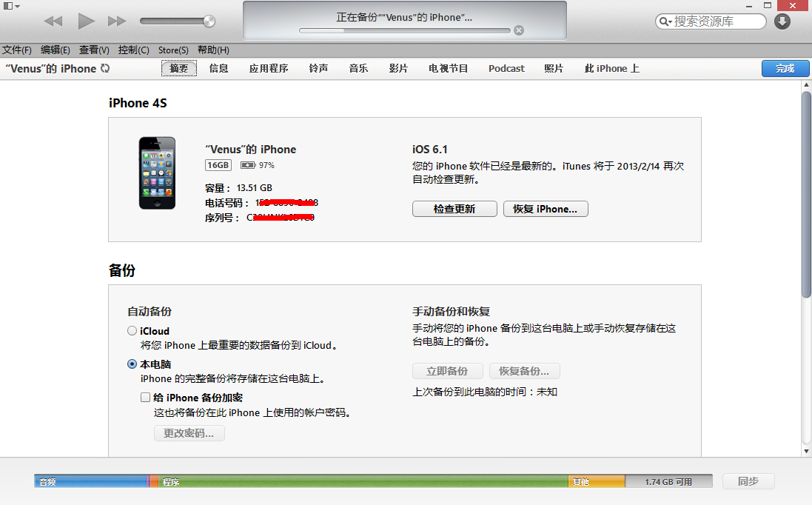Screen dimensions: 812x505
Task: Click the downloads arrow icon
Action: pos(782,21)
